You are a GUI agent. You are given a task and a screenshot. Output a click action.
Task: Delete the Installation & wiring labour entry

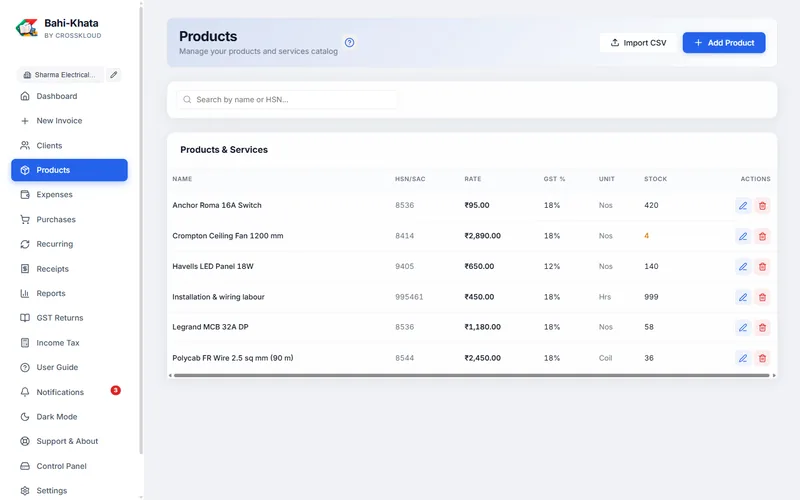click(x=762, y=297)
